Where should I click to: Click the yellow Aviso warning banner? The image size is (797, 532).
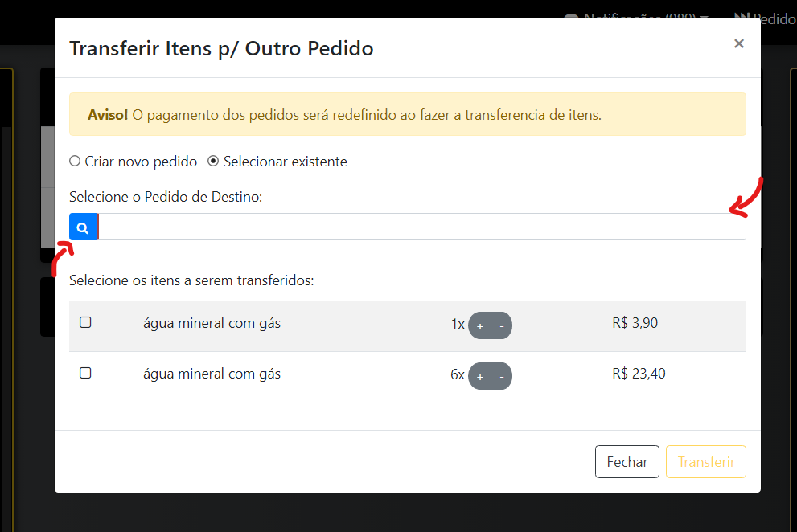coord(407,114)
